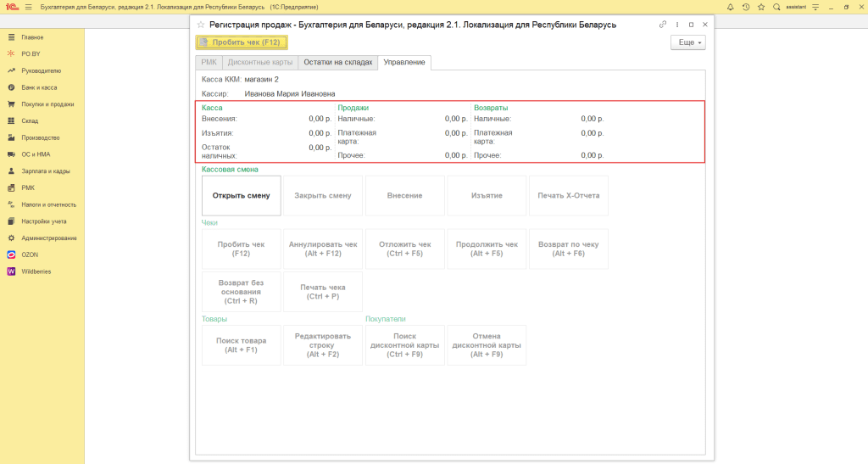Click the green Продажи heading
Viewport: 868px width, 464px height.
tap(353, 108)
